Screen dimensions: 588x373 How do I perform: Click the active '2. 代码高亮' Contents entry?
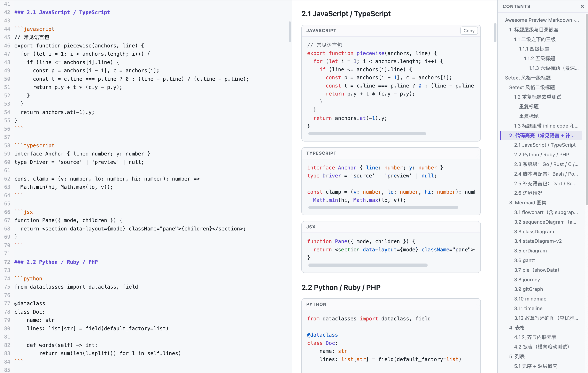click(542, 135)
